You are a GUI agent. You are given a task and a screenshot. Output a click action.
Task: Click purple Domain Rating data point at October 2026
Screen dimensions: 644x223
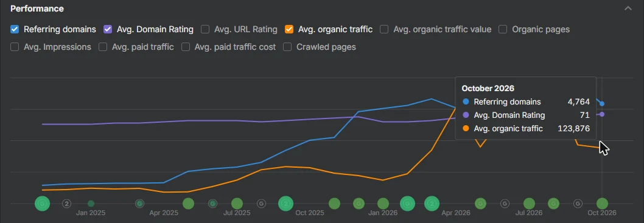click(602, 114)
